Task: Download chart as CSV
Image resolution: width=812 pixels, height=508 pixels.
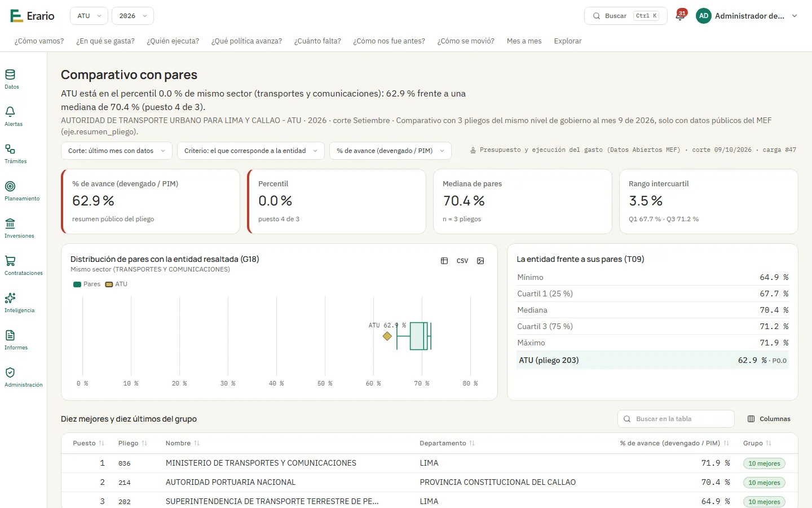Action: (462, 261)
